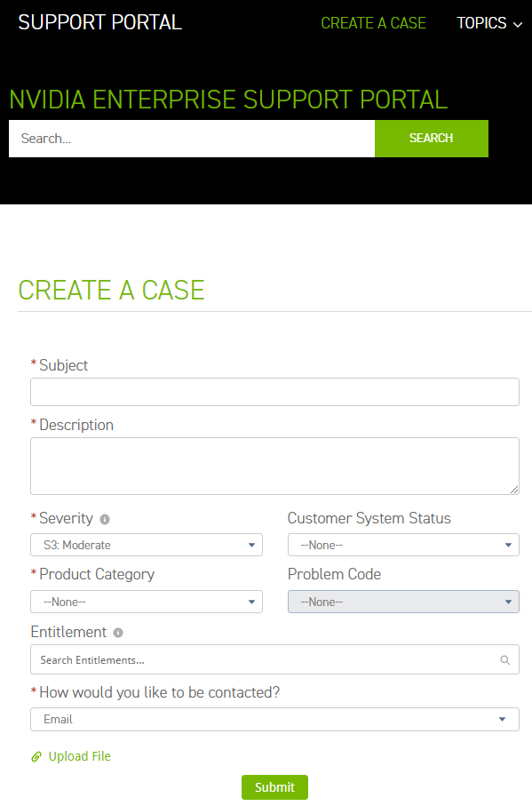
Task: Click the Upload File link
Action: (x=80, y=756)
